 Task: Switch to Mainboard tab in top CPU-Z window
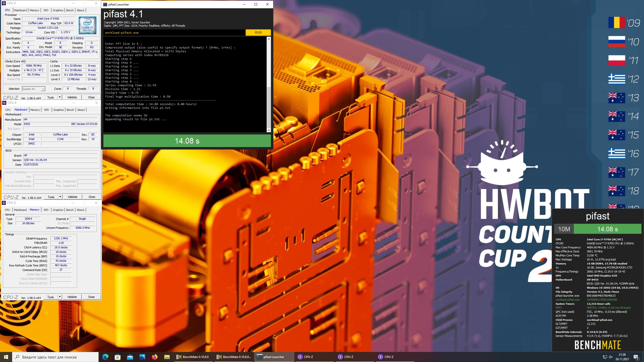(20, 10)
